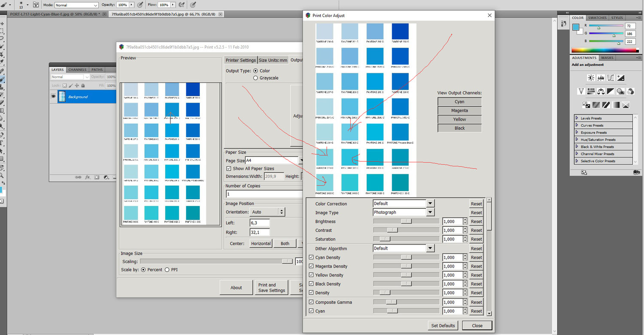
Task: View the Black output channel
Action: tap(459, 128)
